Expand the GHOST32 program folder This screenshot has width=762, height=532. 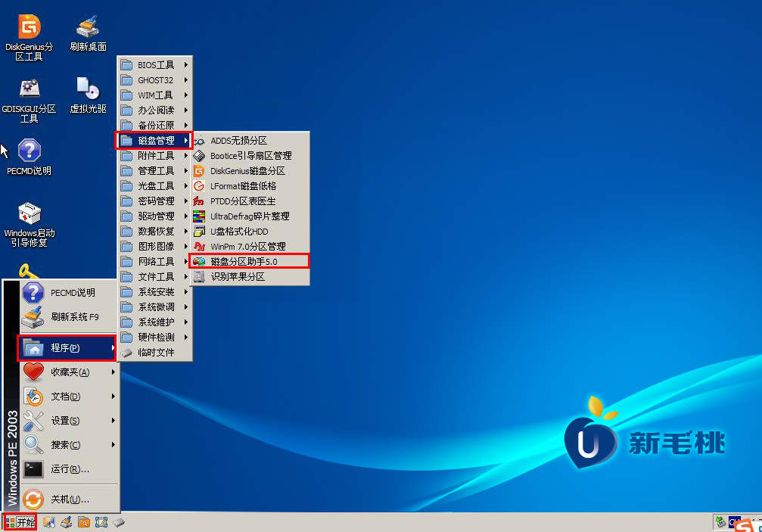point(155,80)
